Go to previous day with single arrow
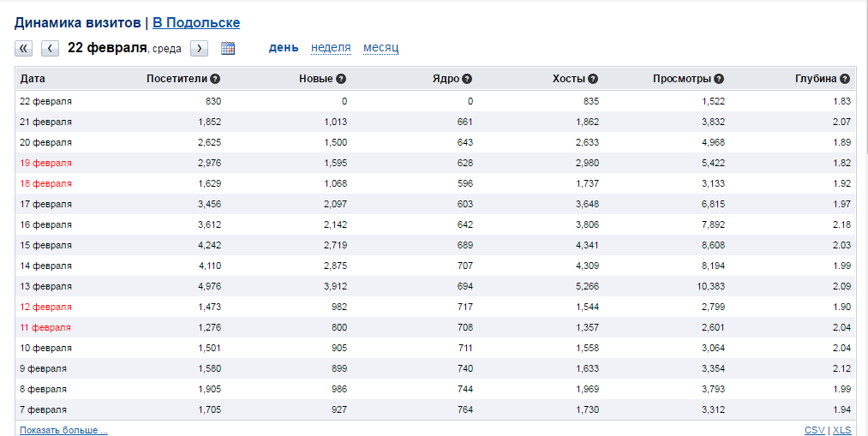 (51, 48)
